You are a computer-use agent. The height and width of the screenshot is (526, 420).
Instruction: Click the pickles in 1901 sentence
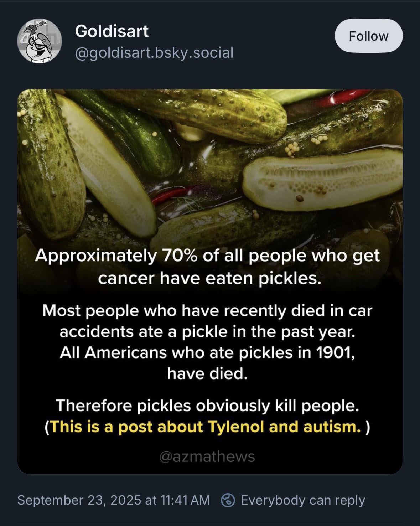pyautogui.click(x=207, y=363)
